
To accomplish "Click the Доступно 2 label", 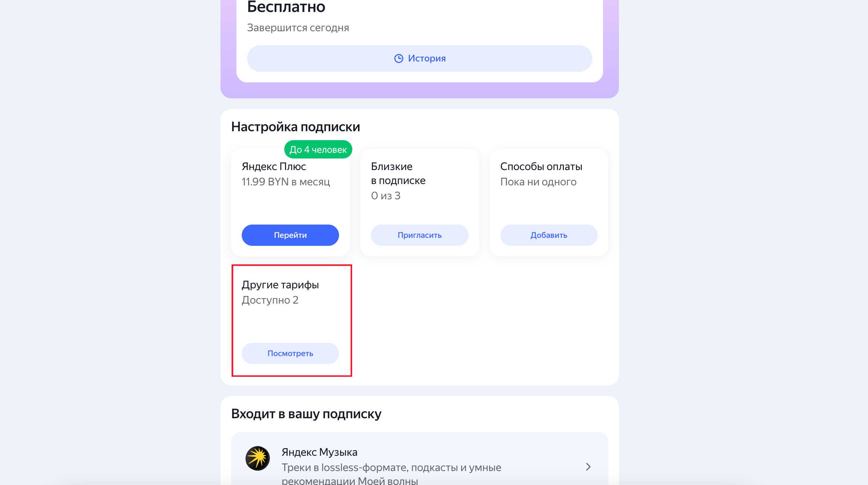I will 270,300.
